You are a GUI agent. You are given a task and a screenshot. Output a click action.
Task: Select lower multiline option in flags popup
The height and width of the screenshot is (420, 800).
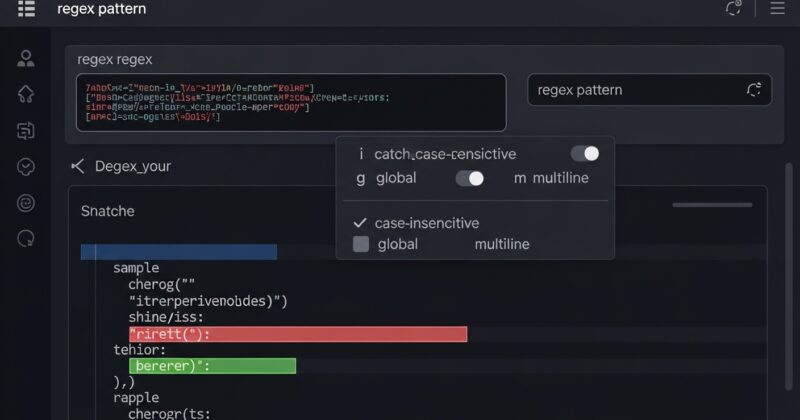(x=502, y=244)
